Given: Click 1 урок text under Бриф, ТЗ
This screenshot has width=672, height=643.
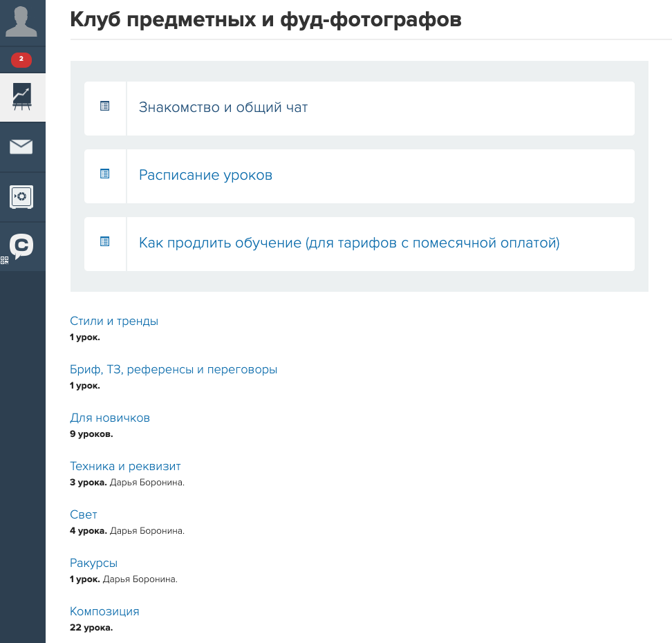Looking at the screenshot, I should [85, 386].
